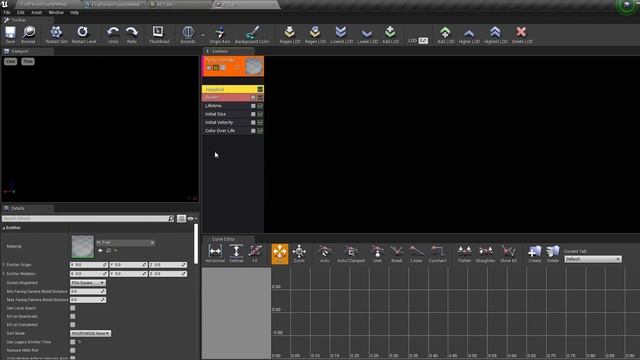The image size is (640, 360).
Task: Open the Edit menu
Action: coord(20,13)
